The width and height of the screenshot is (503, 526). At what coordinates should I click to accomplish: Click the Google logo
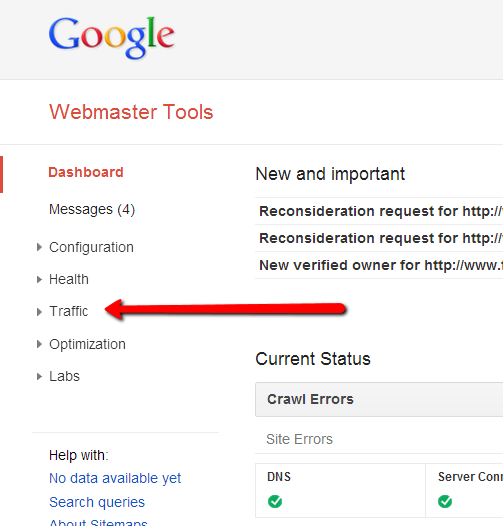coord(111,38)
